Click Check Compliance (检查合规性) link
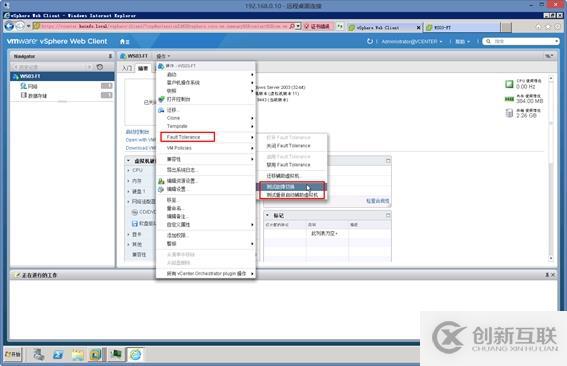Screen dimensions: 567x366 [378, 201]
